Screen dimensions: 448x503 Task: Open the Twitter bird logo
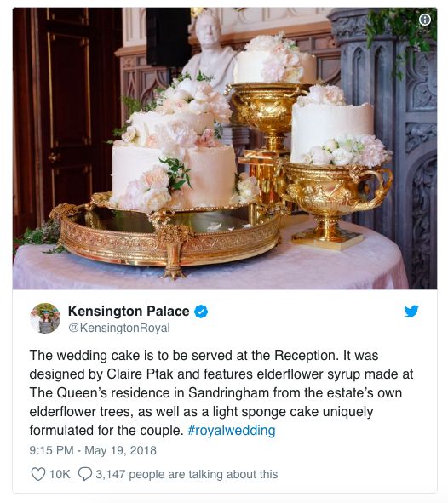tap(411, 312)
